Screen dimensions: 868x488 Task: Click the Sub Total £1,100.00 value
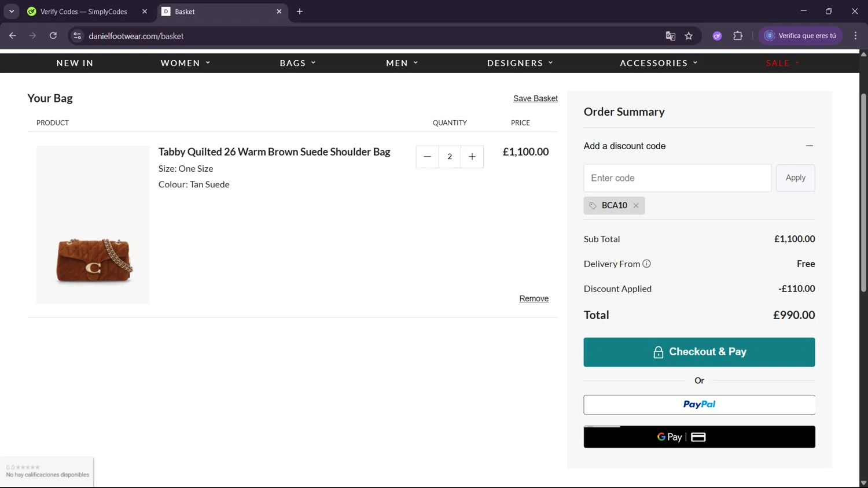click(795, 239)
